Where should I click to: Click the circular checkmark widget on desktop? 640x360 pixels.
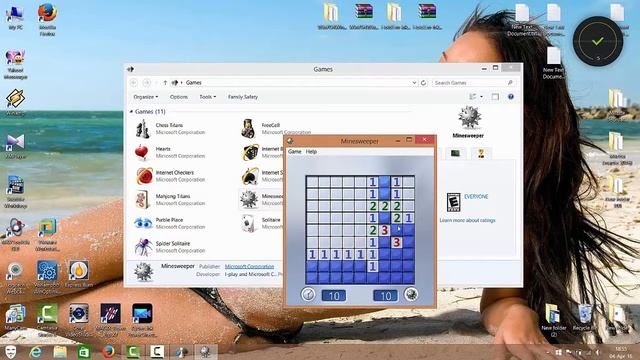coord(598,41)
